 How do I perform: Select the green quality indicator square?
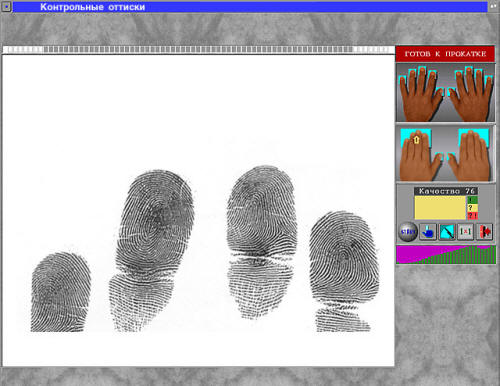(x=472, y=200)
